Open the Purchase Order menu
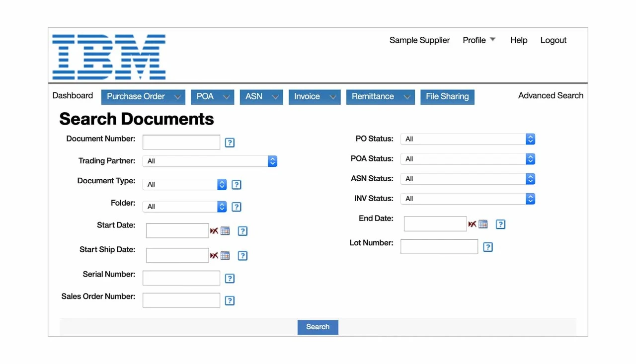Screen dimensions: 636x364 [143, 97]
